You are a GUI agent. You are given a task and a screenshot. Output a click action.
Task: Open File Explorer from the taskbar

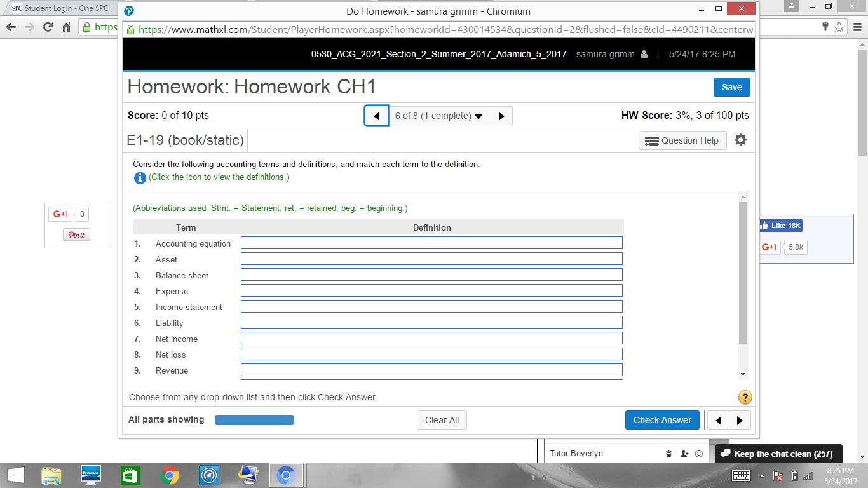click(52, 475)
